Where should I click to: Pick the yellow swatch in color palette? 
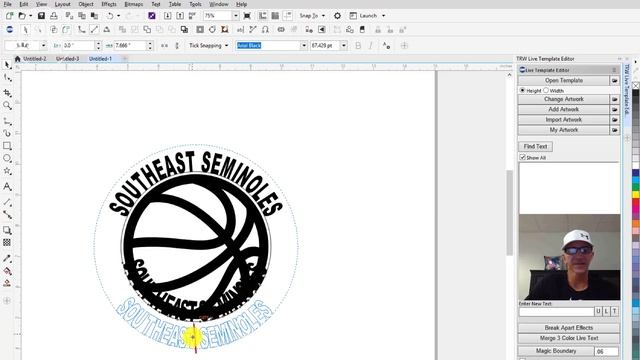[x=636, y=195]
